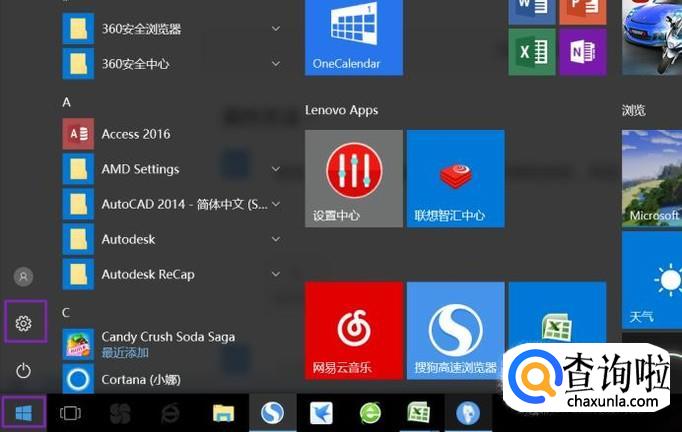Click the letter C group header
The height and width of the screenshot is (432, 682).
click(x=66, y=312)
